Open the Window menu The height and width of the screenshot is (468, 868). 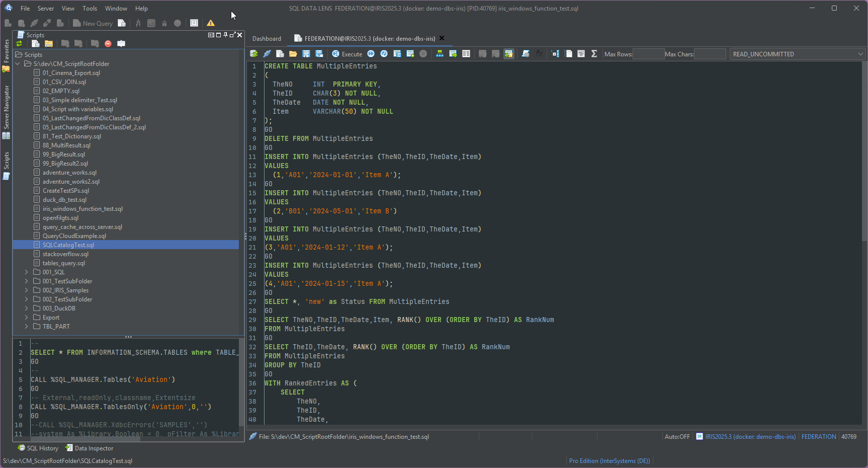click(116, 9)
